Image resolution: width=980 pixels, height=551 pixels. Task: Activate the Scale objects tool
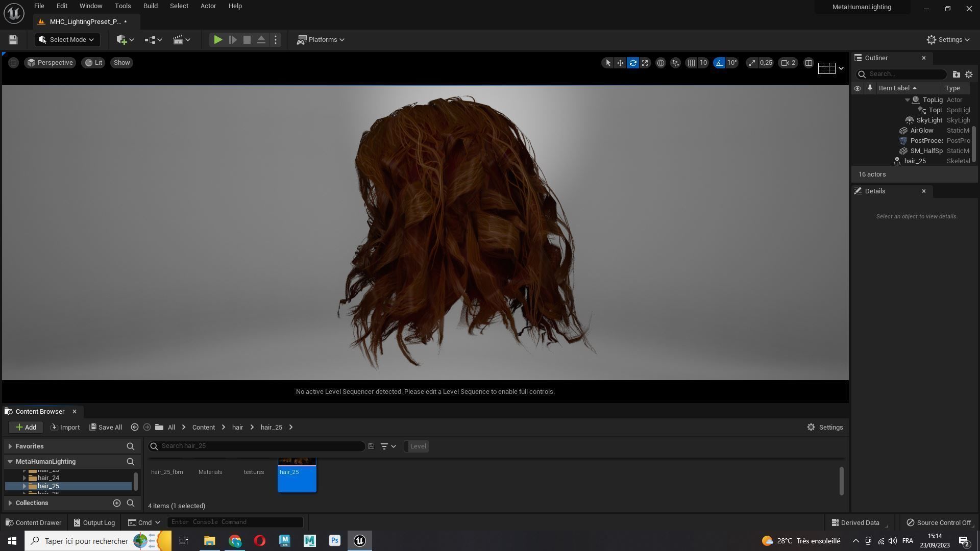[x=645, y=63]
